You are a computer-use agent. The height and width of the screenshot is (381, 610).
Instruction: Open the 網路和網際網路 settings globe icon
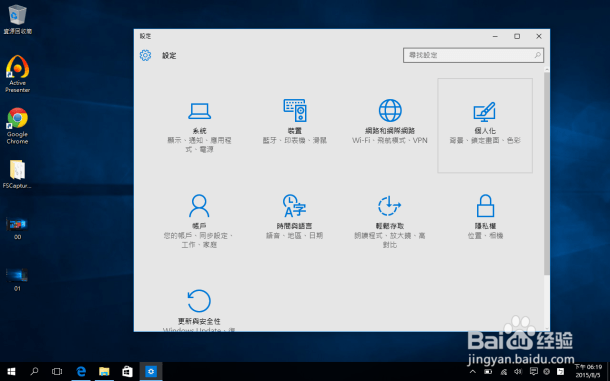[390, 111]
